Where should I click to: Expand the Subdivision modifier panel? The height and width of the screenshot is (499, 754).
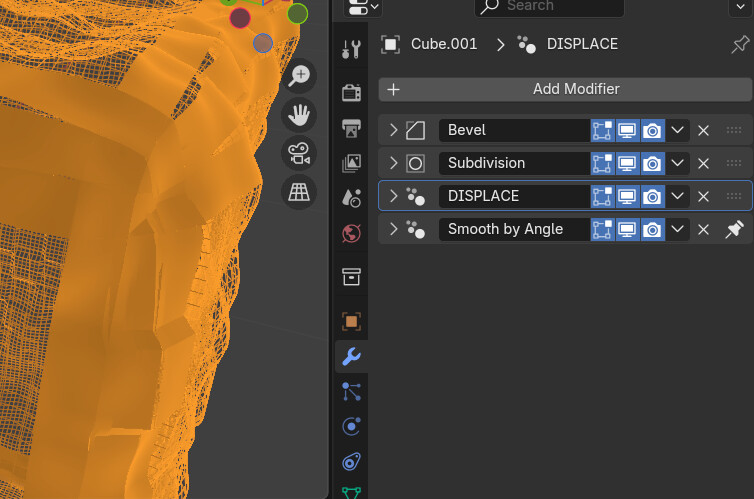(x=393, y=163)
